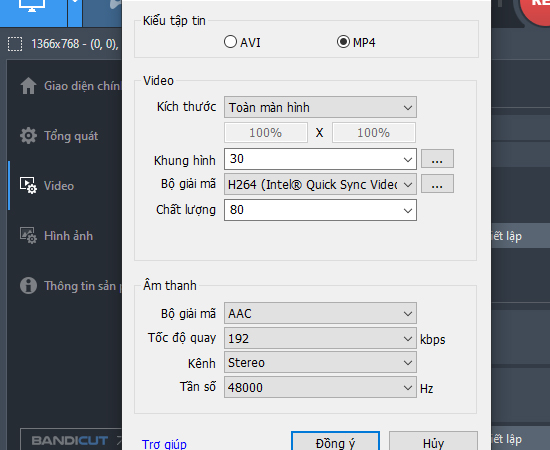
Task: Click the ... button next to the H264 codec
Action: coord(437,184)
